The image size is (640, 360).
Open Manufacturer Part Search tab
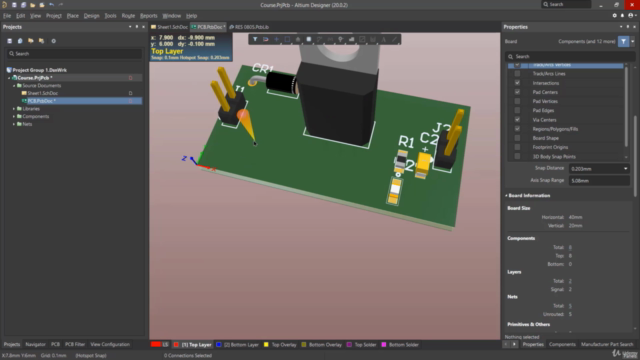tap(607, 344)
